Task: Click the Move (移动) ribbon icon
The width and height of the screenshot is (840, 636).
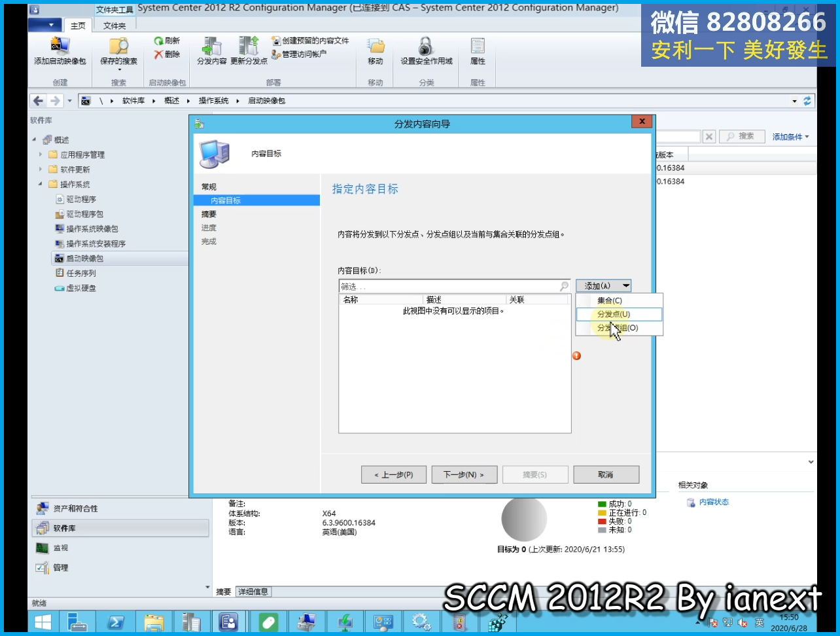Action: tap(375, 51)
